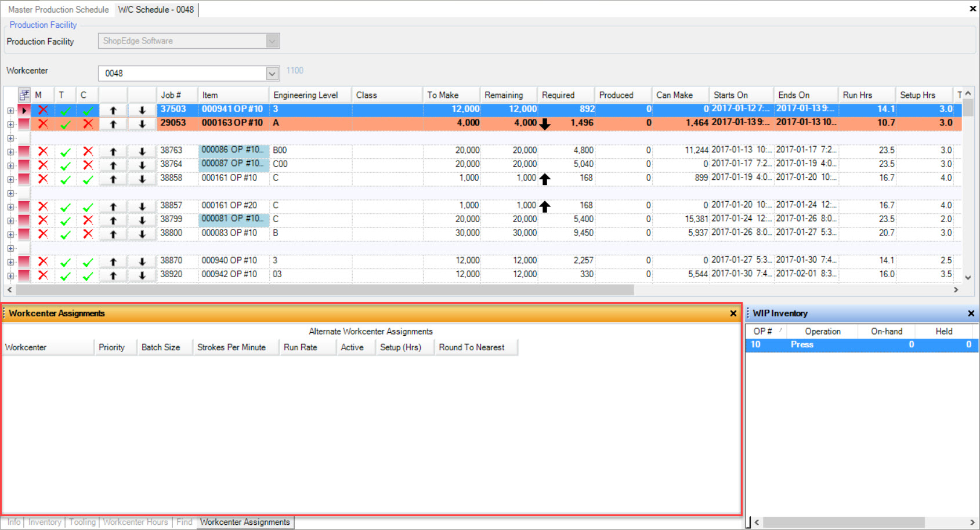Toggle M status for job 37503
Screen dimensions: 980x530
click(43, 110)
